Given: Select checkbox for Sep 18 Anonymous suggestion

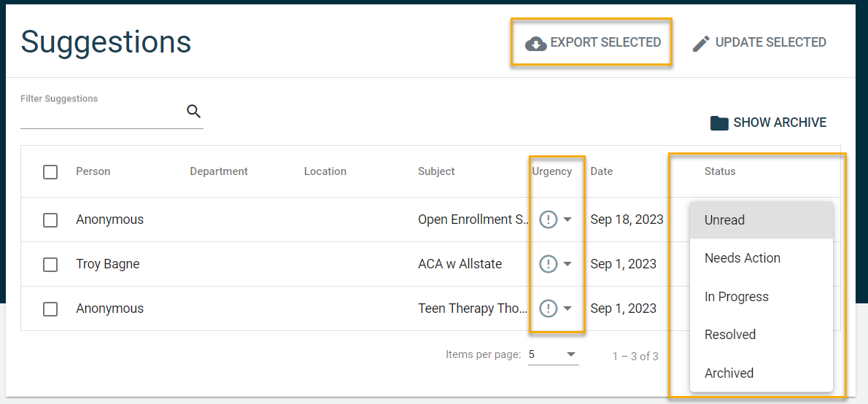Looking at the screenshot, I should coord(50,220).
